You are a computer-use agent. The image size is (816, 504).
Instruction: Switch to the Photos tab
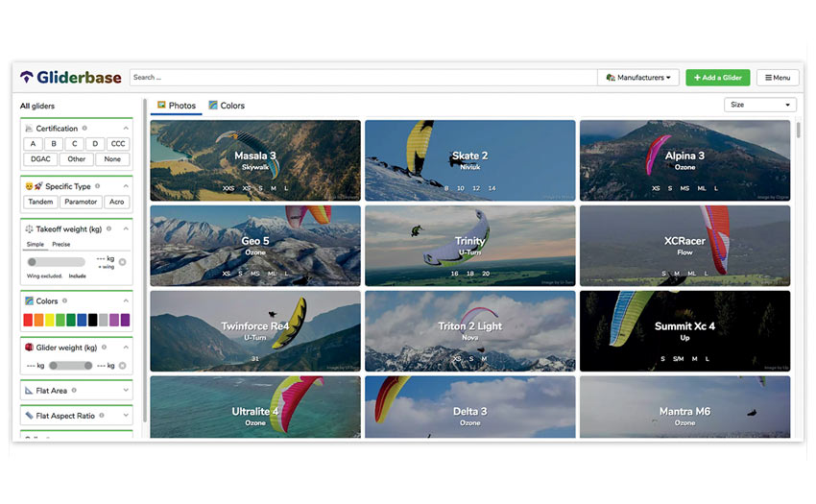[x=177, y=106]
